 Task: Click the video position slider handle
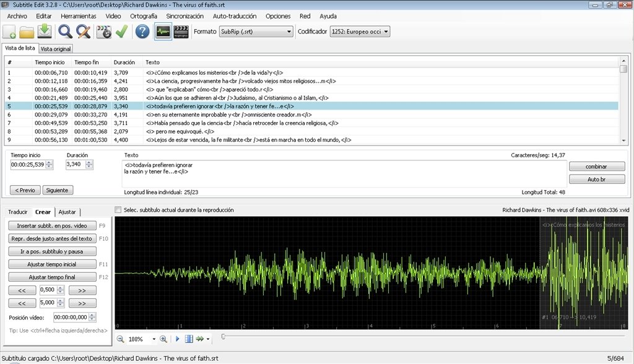(x=223, y=337)
